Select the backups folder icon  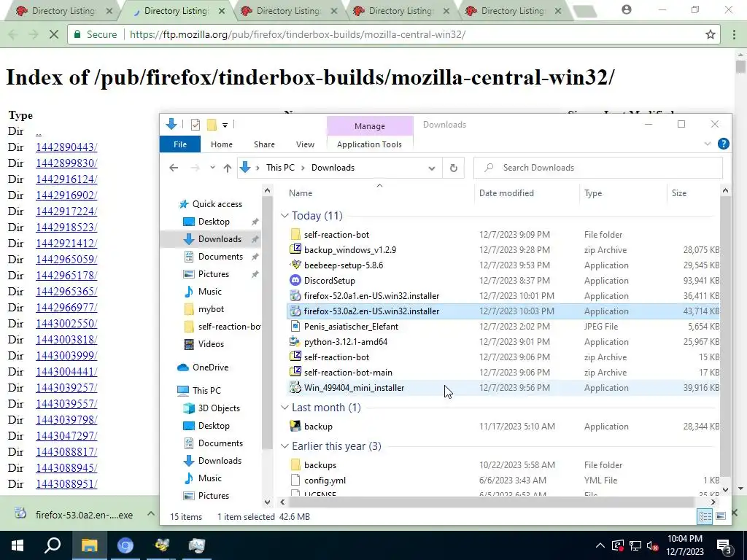[295, 464]
